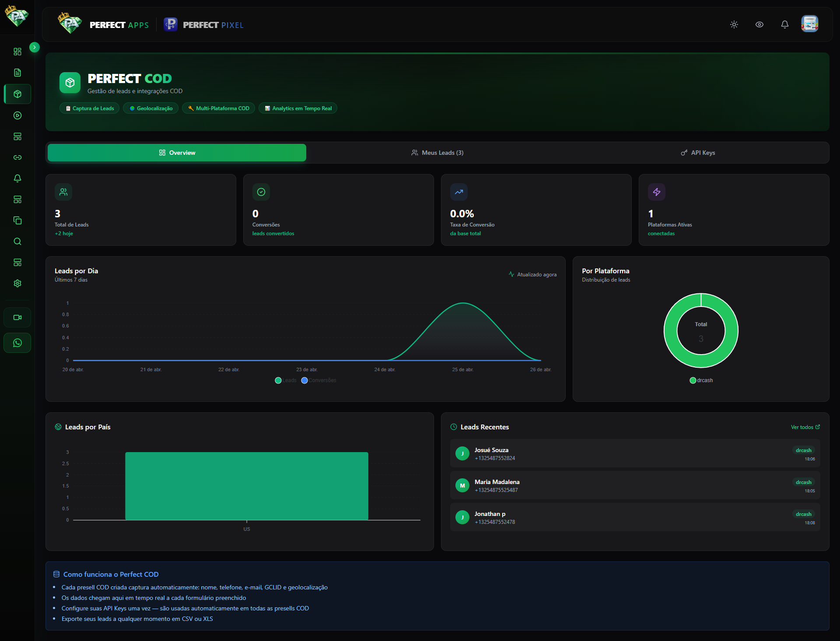Select the active Perfect COD cube sidebar icon
Viewport: 840px width, 641px height.
pyautogui.click(x=17, y=94)
